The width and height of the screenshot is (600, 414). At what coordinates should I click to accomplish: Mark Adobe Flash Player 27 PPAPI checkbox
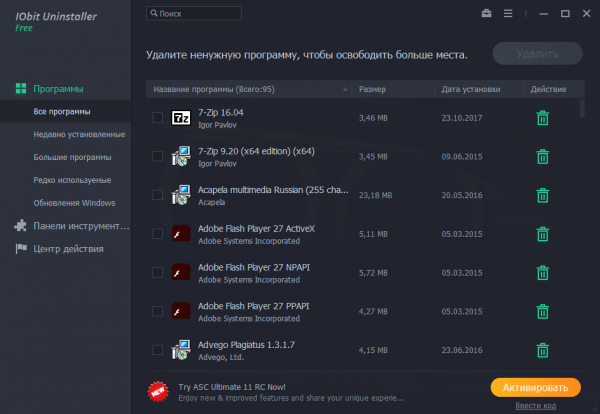(157, 311)
